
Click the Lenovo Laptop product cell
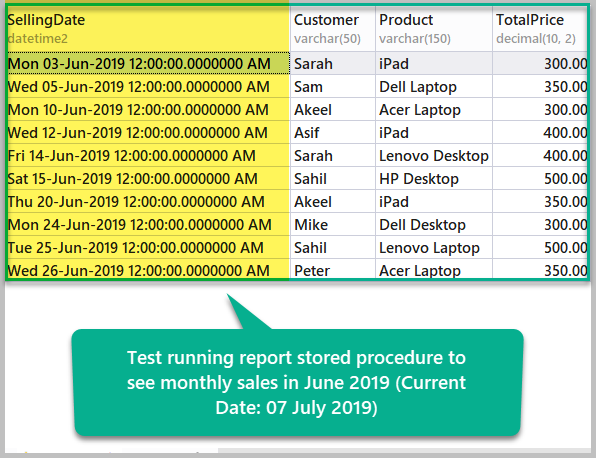pyautogui.click(x=434, y=247)
